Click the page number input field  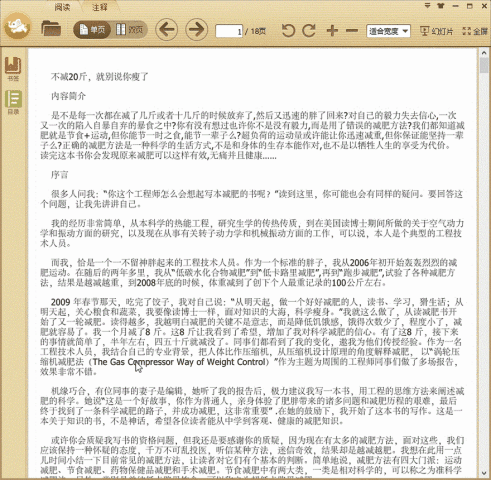click(x=229, y=31)
